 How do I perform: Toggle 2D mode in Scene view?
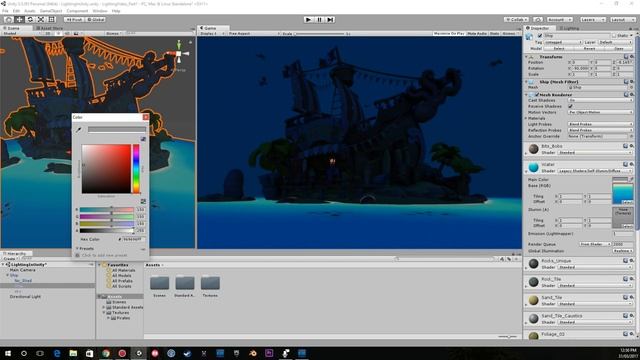click(48, 33)
